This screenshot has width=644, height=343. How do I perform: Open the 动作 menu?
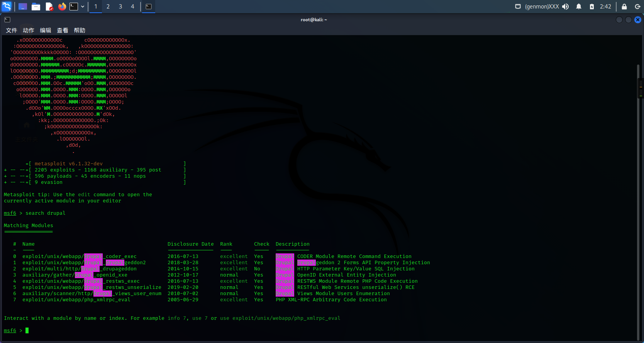[x=29, y=30]
